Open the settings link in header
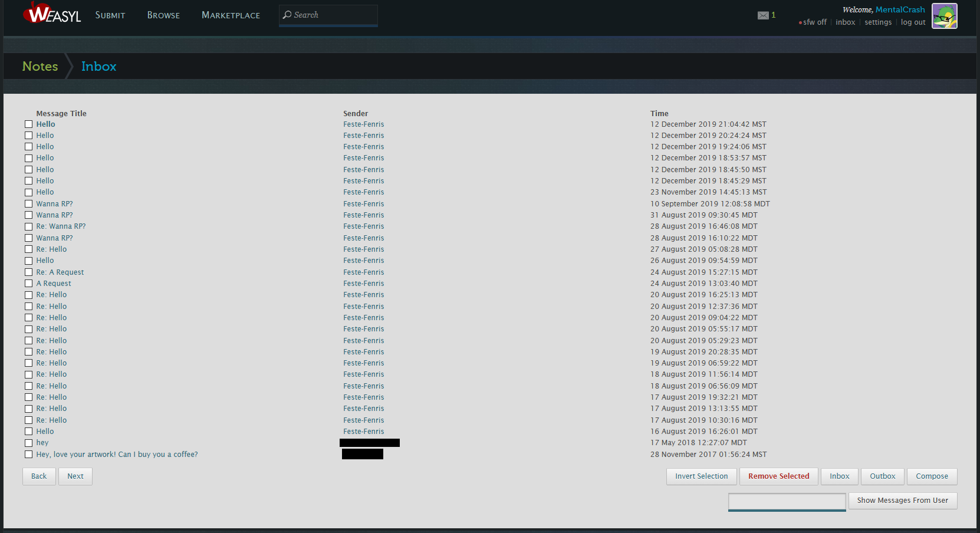Viewport: 980px width, 533px height. (878, 22)
